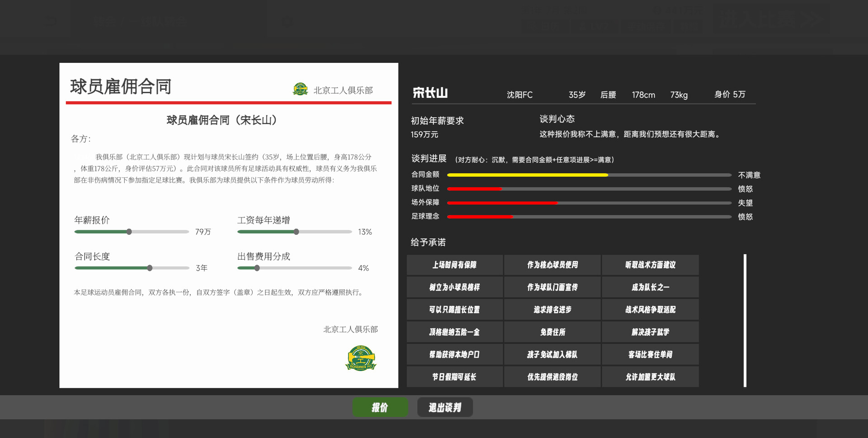Choose the 作为球队门面宣传 promise
This screenshot has width=868, height=438.
(552, 287)
